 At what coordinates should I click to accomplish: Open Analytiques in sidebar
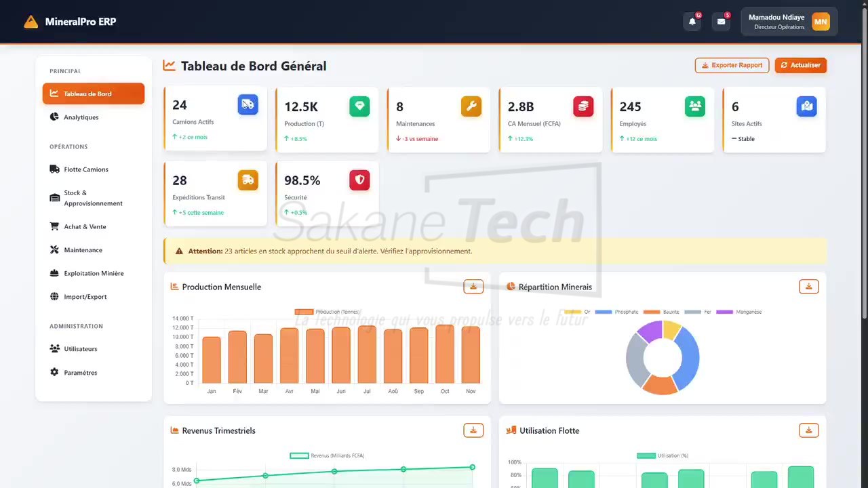(94, 117)
